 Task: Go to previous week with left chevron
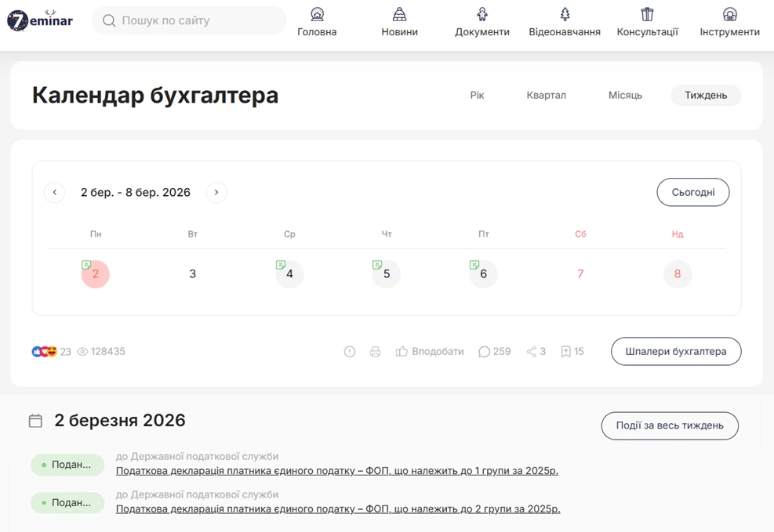[x=54, y=192]
